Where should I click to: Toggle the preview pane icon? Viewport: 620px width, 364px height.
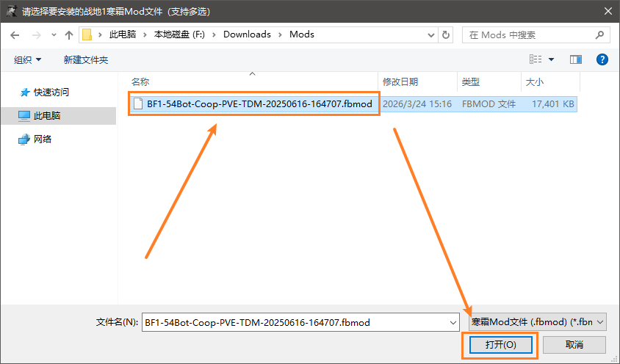575,59
